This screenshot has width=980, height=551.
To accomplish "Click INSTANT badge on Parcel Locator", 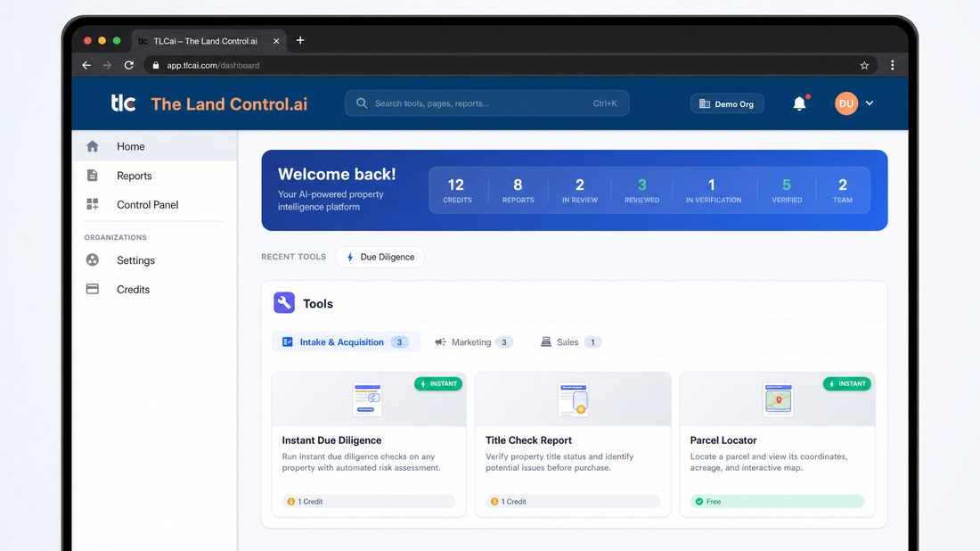I will point(847,384).
